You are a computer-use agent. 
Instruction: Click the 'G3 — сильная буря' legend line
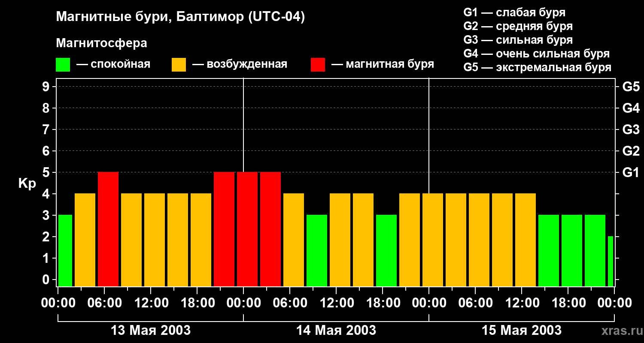point(518,40)
